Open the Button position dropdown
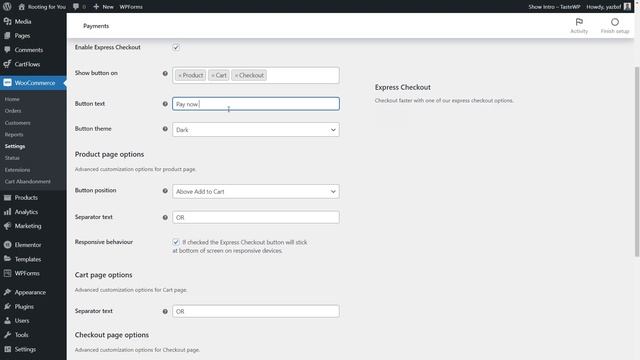 click(x=256, y=191)
